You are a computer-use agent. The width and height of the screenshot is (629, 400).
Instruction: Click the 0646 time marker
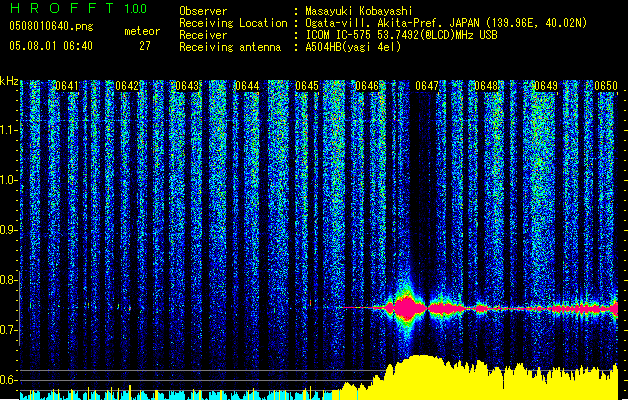[x=367, y=86]
